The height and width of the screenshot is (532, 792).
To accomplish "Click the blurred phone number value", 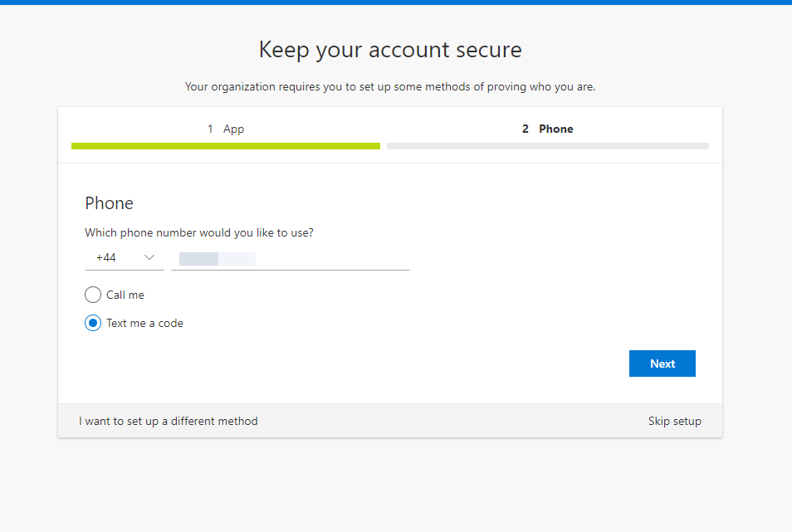I will [218, 259].
